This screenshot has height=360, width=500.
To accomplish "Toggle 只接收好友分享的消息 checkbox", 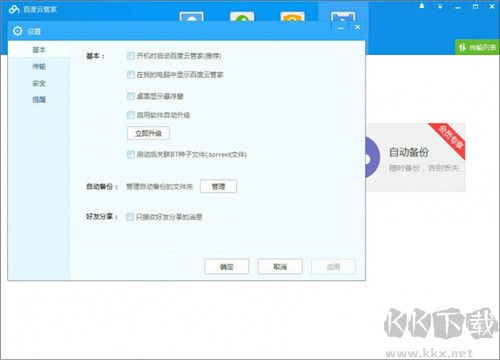I will point(130,217).
